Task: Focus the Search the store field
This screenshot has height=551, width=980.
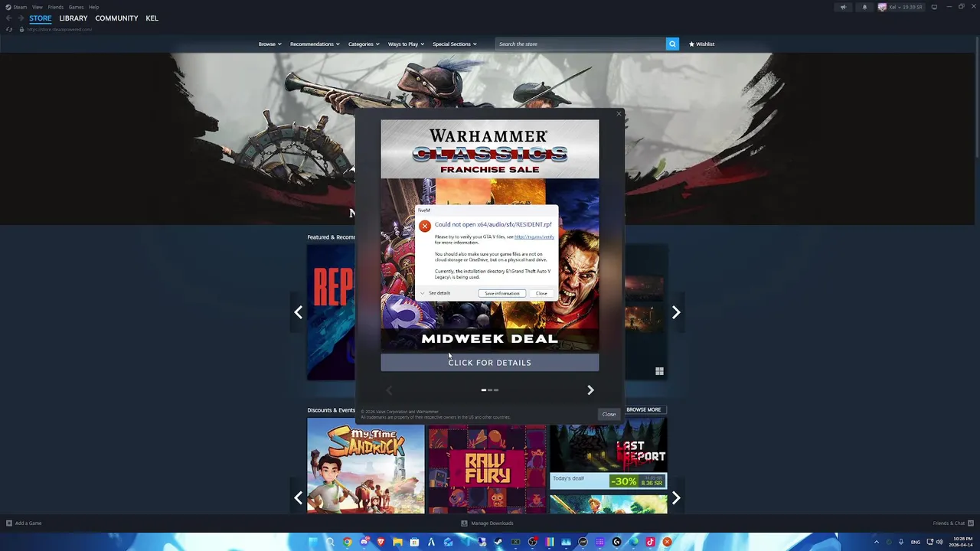Action: [580, 44]
